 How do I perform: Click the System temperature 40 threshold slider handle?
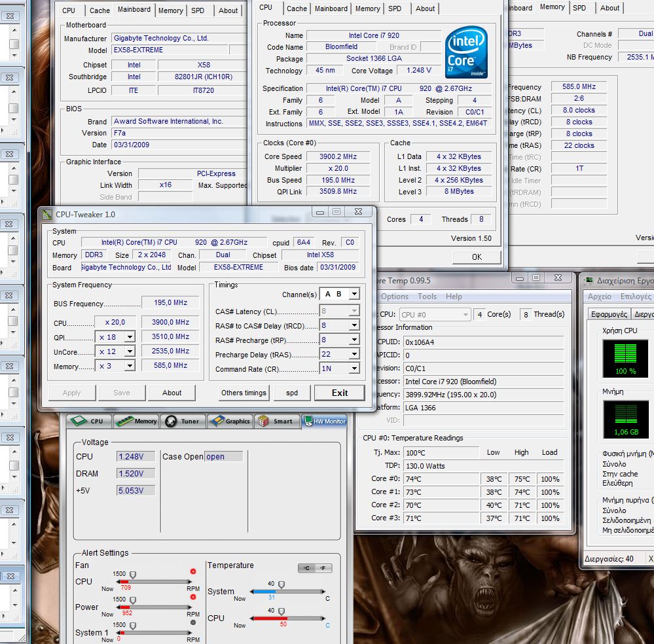pyautogui.click(x=282, y=585)
